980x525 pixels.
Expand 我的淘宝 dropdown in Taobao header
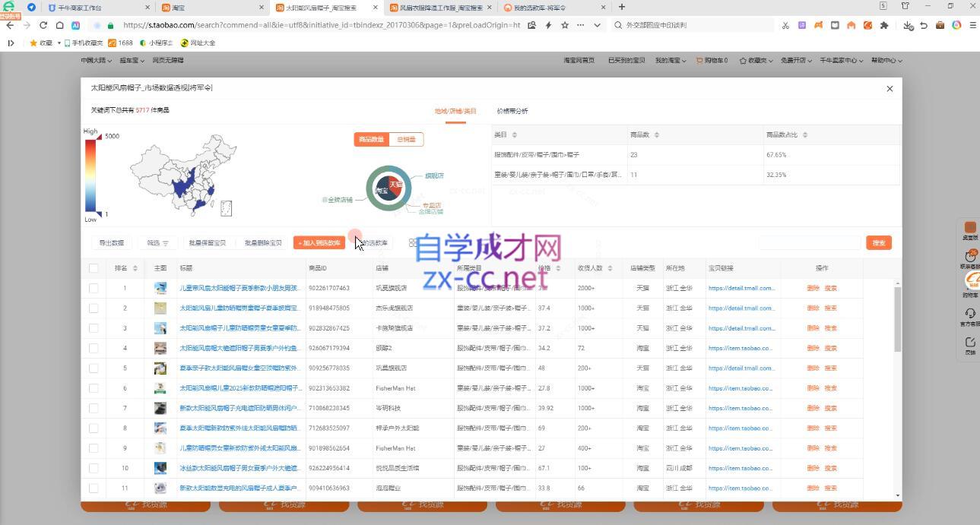click(671, 60)
